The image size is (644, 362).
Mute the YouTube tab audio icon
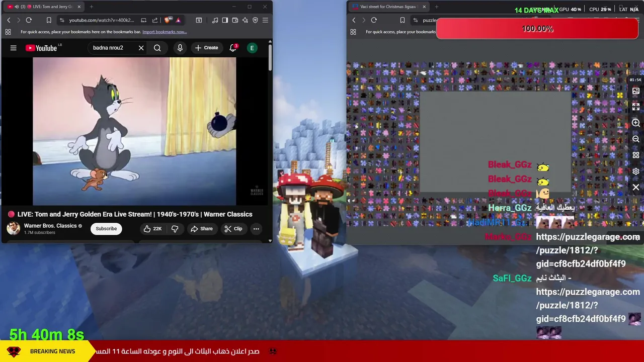click(x=17, y=7)
